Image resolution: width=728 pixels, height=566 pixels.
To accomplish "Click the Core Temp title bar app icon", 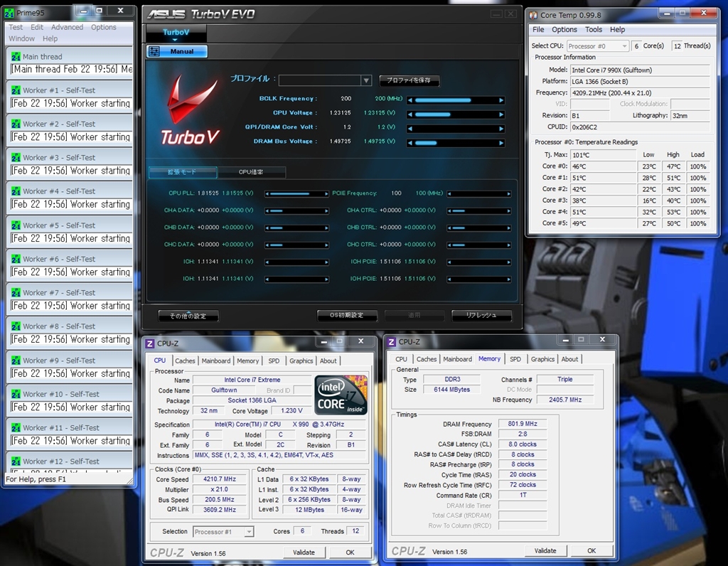I will point(532,14).
